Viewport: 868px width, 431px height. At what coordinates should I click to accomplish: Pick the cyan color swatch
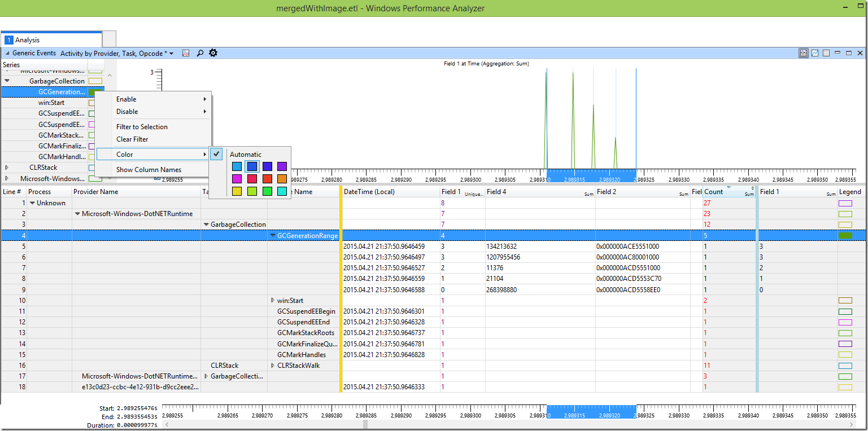tap(282, 191)
